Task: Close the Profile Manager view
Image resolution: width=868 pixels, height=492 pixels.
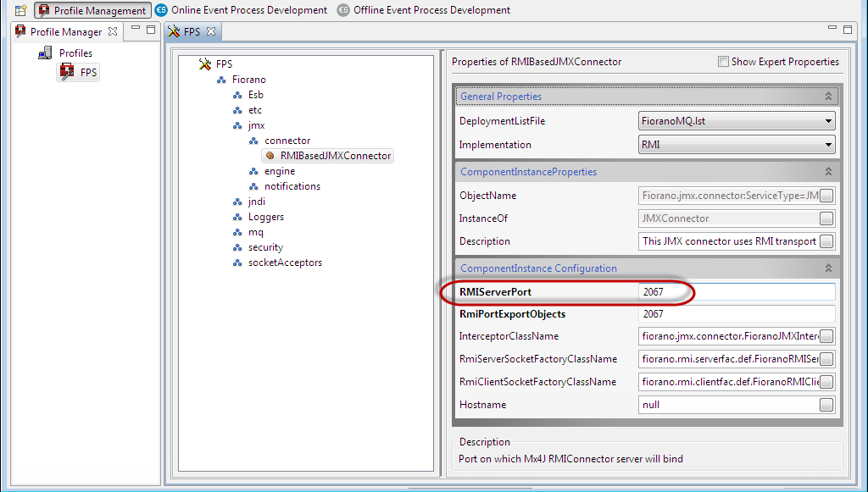Action: pyautogui.click(x=113, y=31)
